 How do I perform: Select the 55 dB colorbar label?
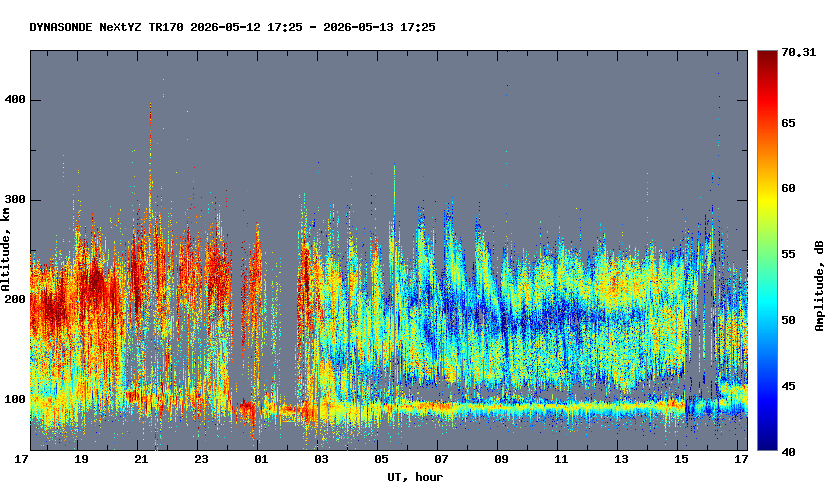coord(788,254)
